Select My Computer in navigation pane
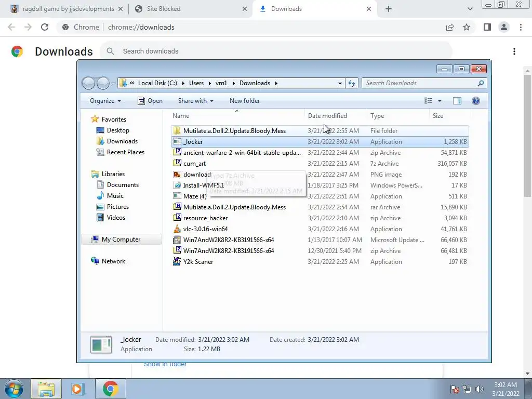The image size is (532, 399). click(x=121, y=240)
